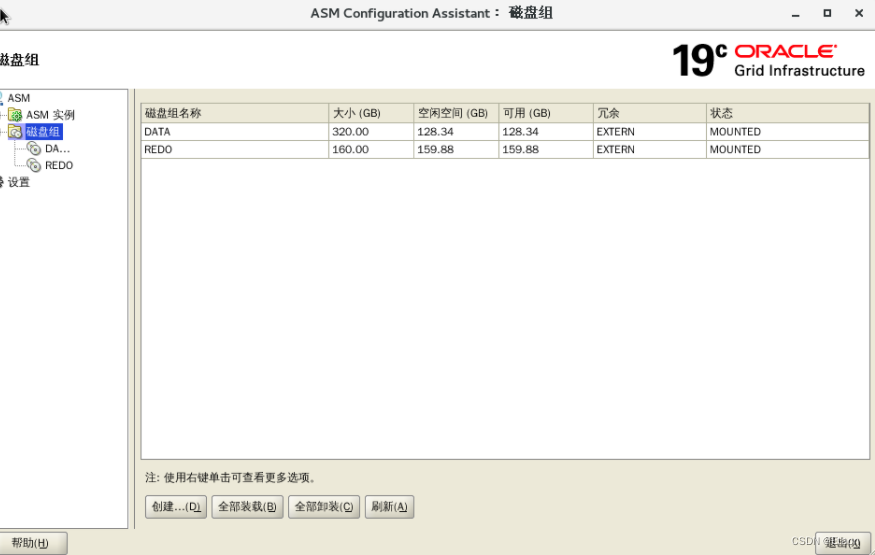Image resolution: width=875 pixels, height=555 pixels.
Task: Select the DATA row name cell
Action: click(x=235, y=132)
